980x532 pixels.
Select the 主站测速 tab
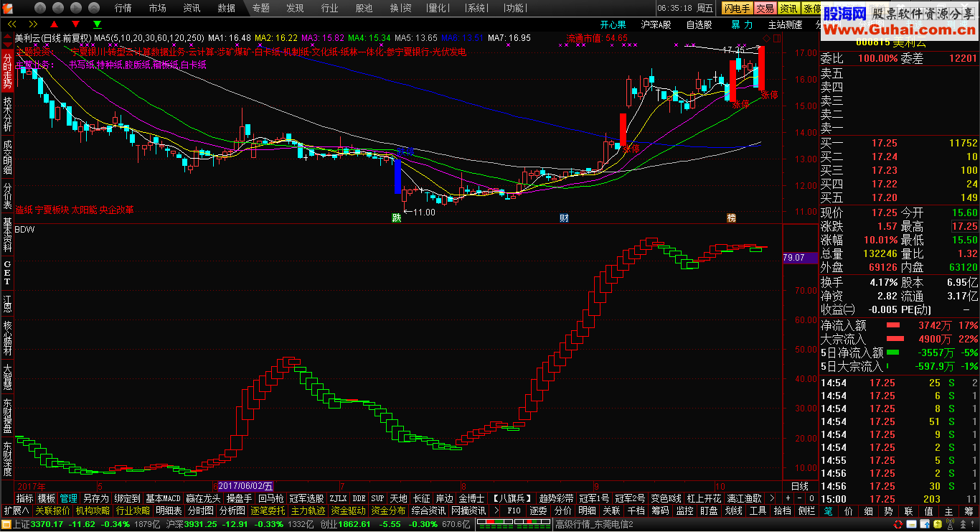(x=786, y=24)
